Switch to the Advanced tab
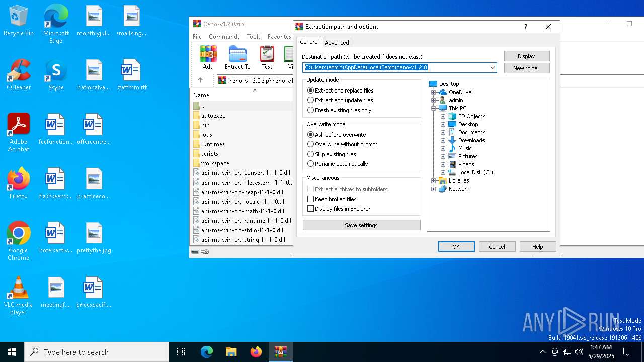644x362 pixels. click(x=337, y=43)
